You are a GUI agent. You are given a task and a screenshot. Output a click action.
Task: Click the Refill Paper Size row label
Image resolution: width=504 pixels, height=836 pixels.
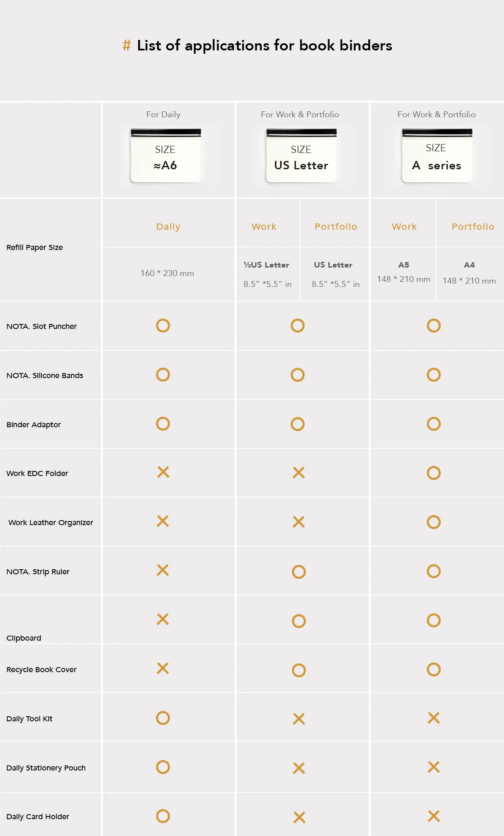34,247
